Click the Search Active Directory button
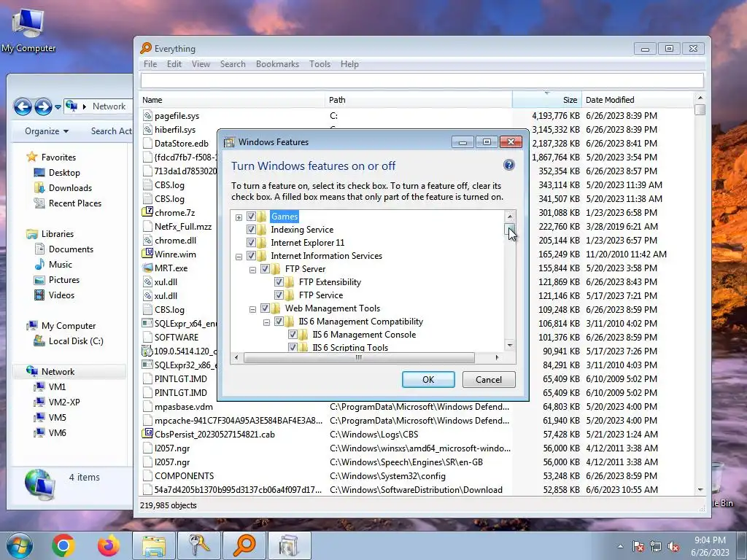 coord(111,131)
